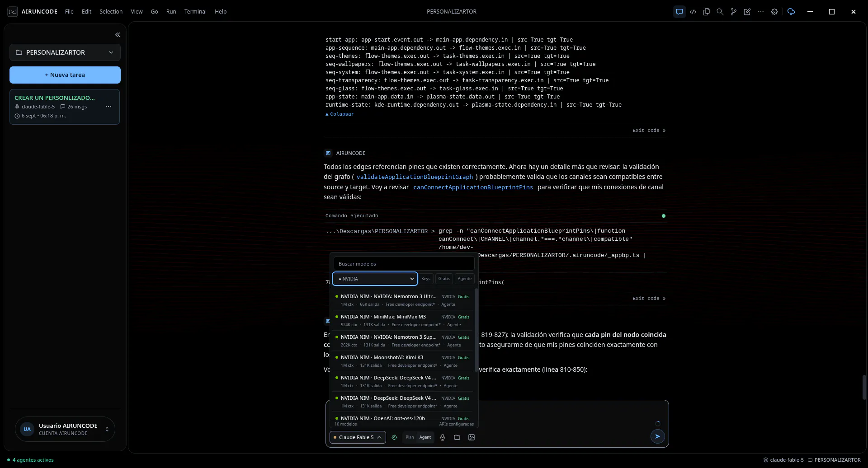The height and width of the screenshot is (468, 868).
Task: Expand the PERSONALIZARTOR project dropdown
Action: [65, 52]
